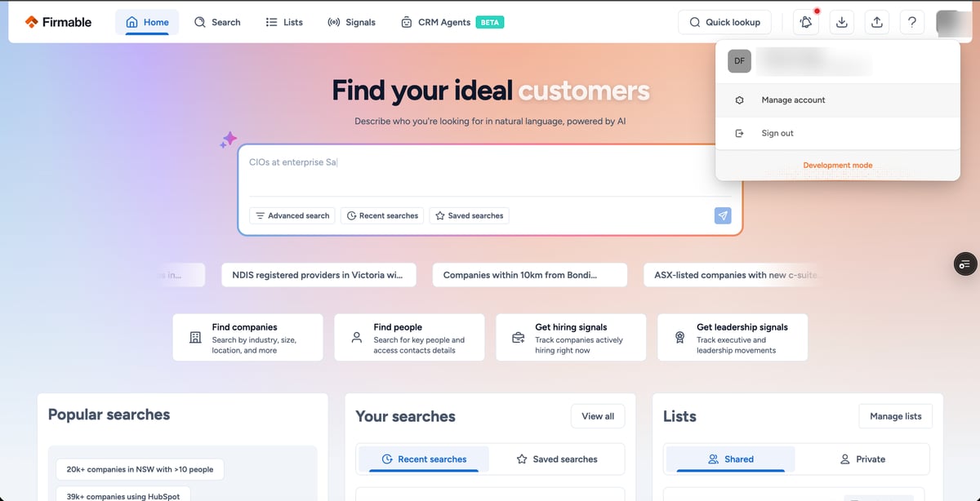Open 20k+ companies in NSW search

pos(140,469)
